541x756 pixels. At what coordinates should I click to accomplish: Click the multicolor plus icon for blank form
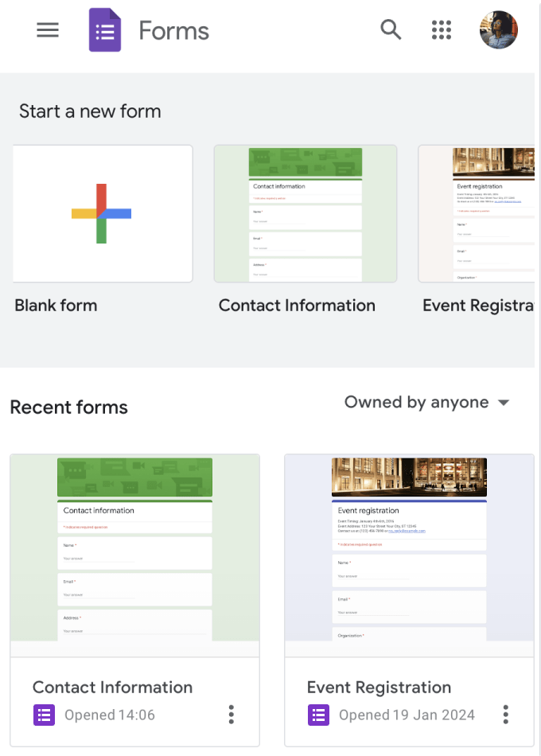point(102,213)
